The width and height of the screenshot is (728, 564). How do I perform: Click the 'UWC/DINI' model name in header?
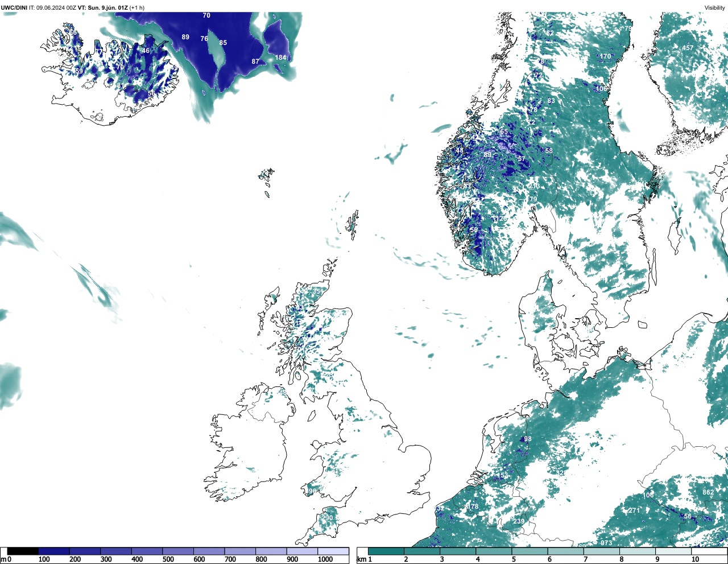tap(14, 8)
